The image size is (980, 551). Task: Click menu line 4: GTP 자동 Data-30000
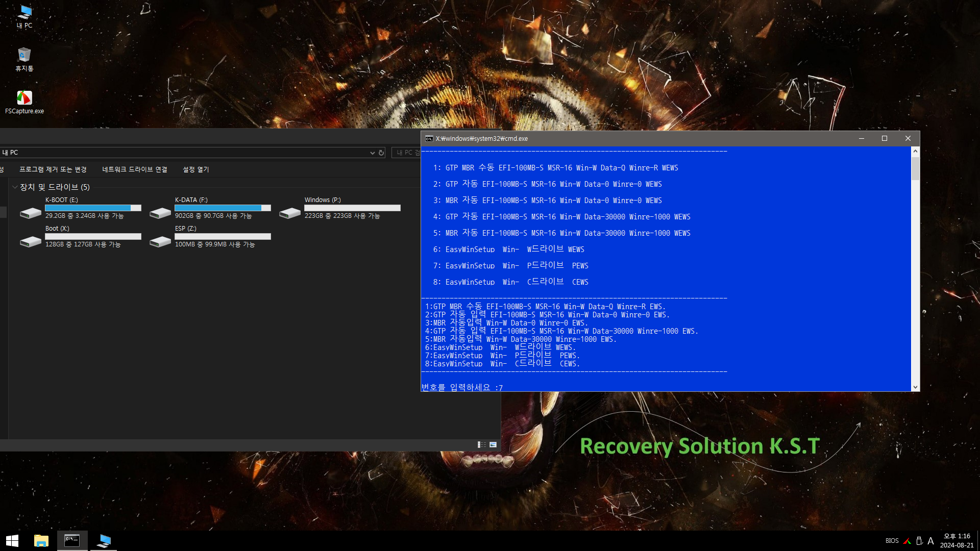pyautogui.click(x=561, y=217)
